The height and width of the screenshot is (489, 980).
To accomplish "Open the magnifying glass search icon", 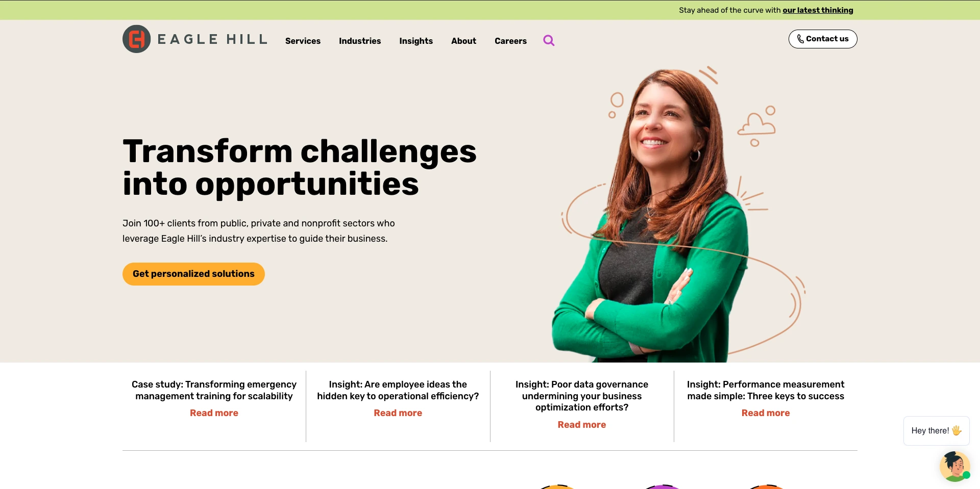I will point(549,40).
